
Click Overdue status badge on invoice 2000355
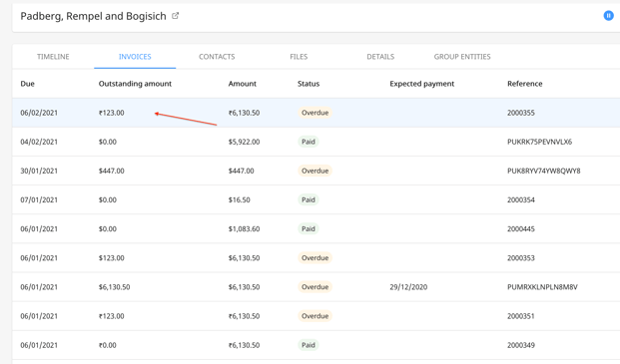[314, 113]
